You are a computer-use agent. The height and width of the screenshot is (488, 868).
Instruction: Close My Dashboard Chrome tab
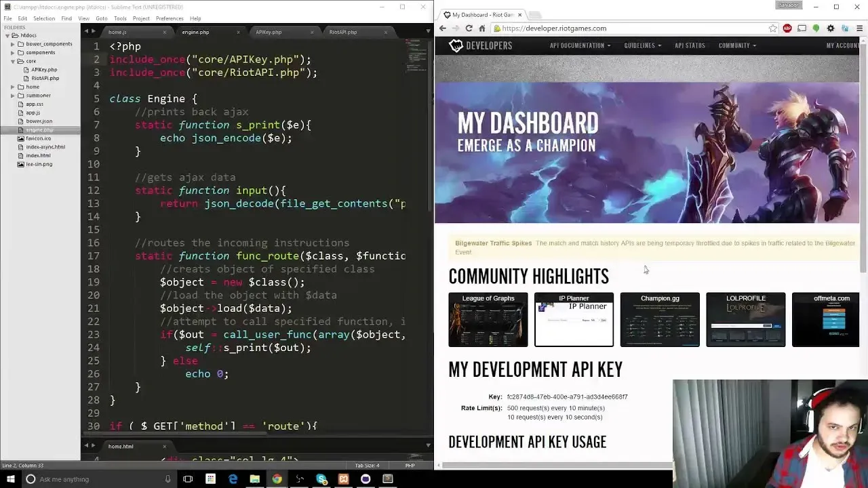click(x=520, y=14)
